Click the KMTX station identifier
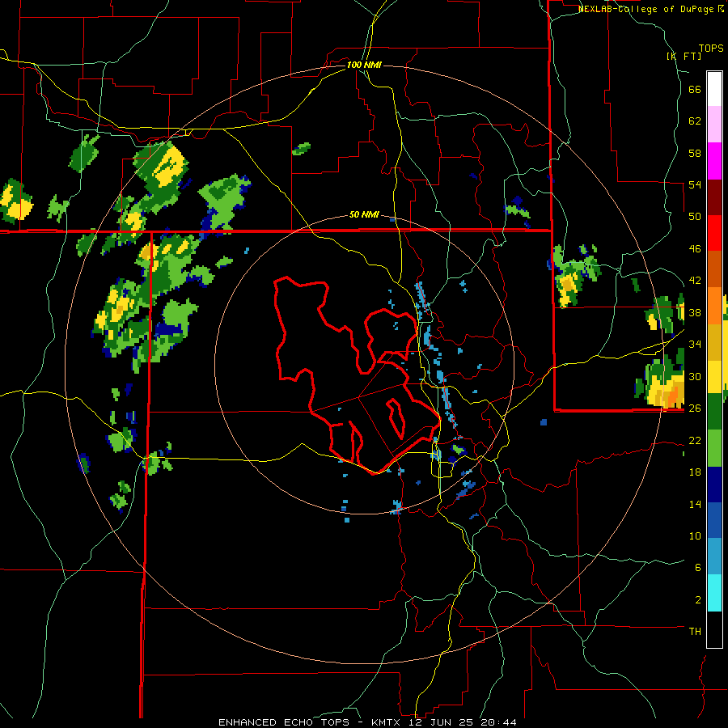This screenshot has height=728, width=728. 387,722
